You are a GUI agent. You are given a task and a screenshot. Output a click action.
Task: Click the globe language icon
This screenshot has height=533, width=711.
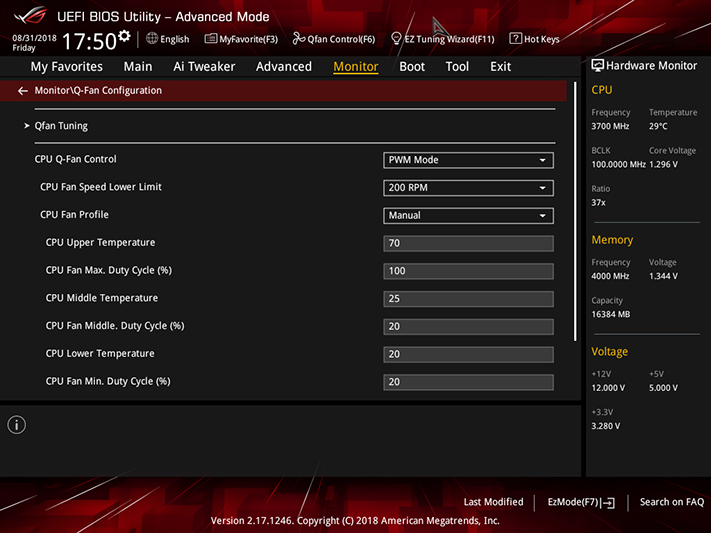[152, 39]
